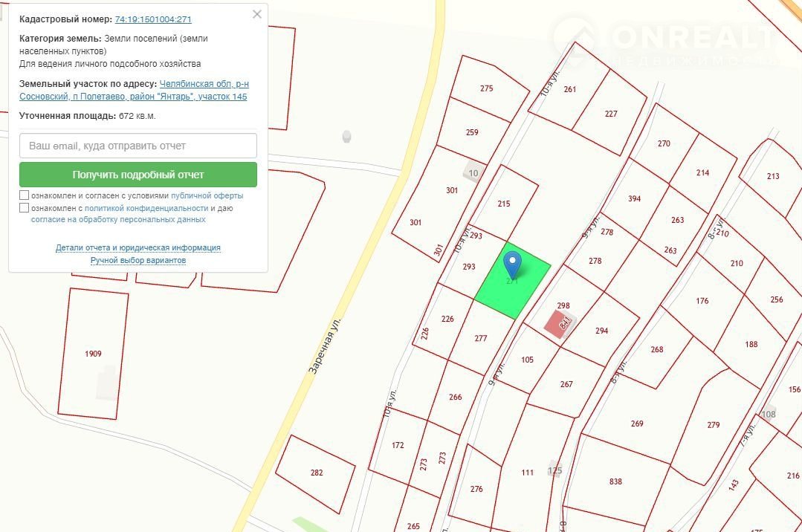Click the gray point marker on map

[346, 137]
